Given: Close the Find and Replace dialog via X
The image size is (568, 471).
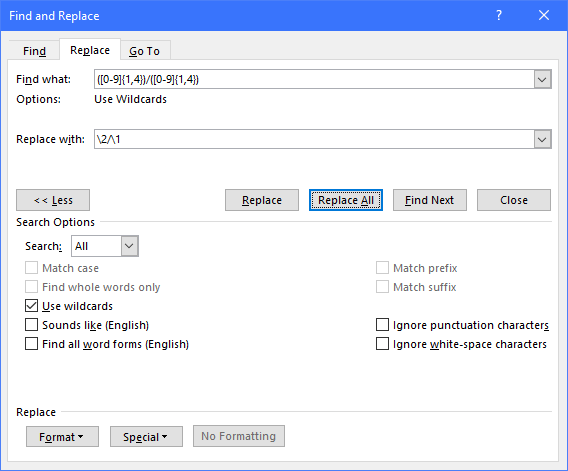Looking at the screenshot, I should coord(544,15).
